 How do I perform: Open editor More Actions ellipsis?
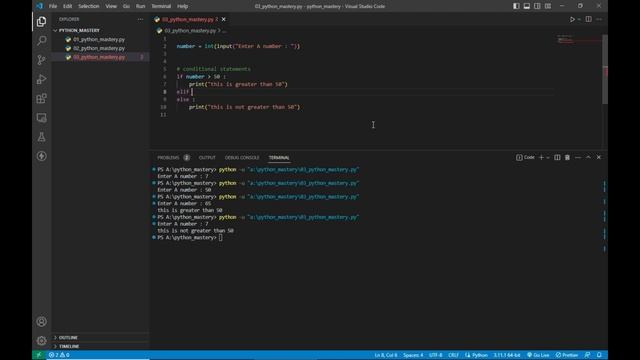click(599, 19)
